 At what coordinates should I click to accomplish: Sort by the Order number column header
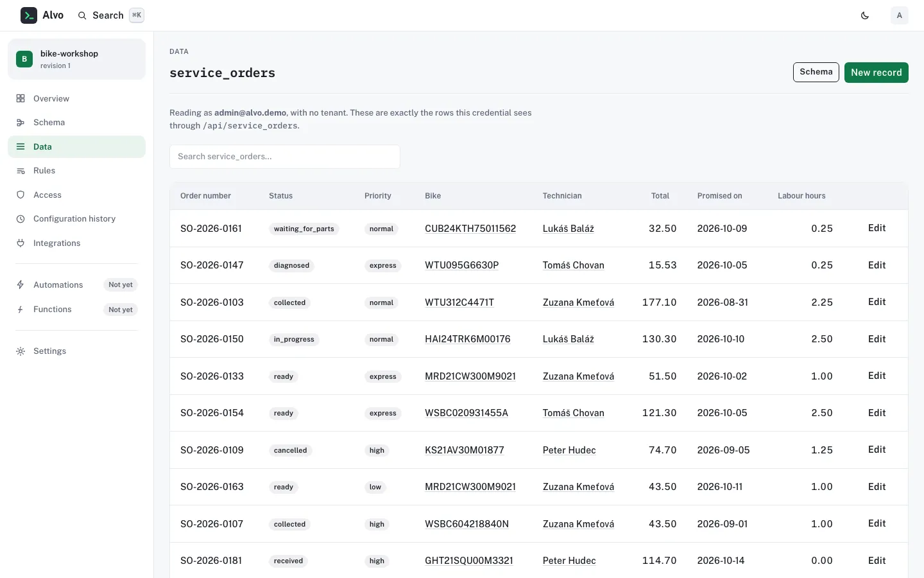(205, 196)
